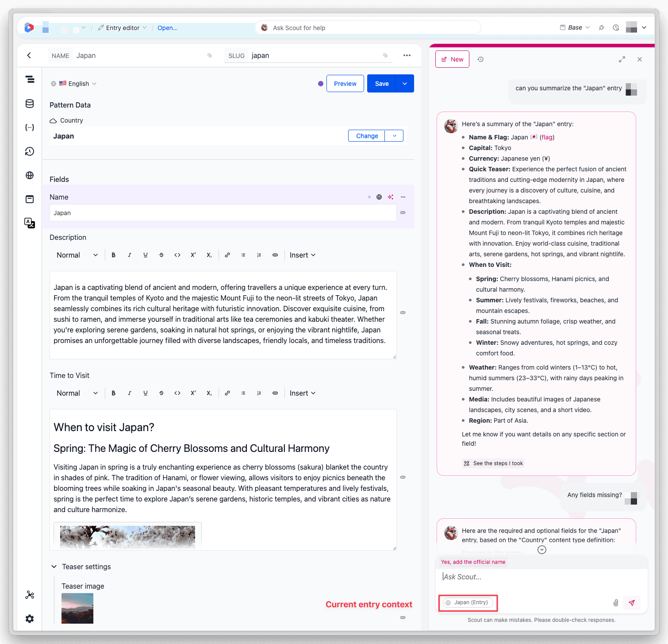Toggle numbered list in the Description toolbar

click(259, 255)
